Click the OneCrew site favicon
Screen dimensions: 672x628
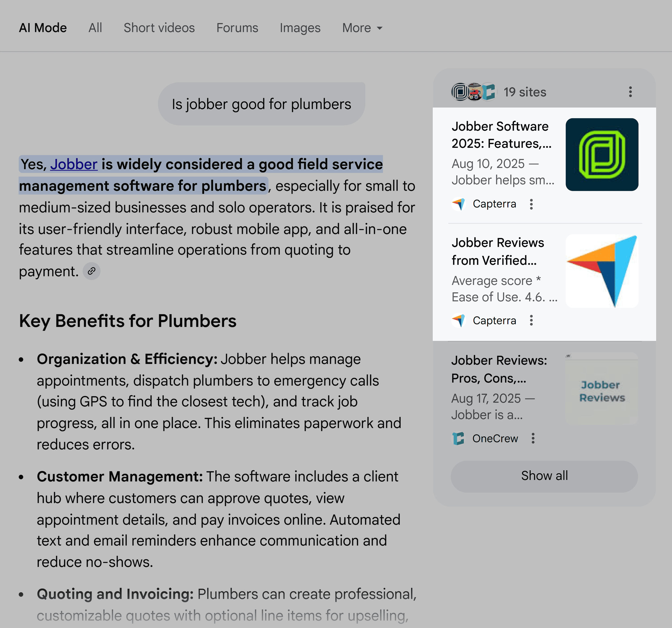(x=459, y=438)
